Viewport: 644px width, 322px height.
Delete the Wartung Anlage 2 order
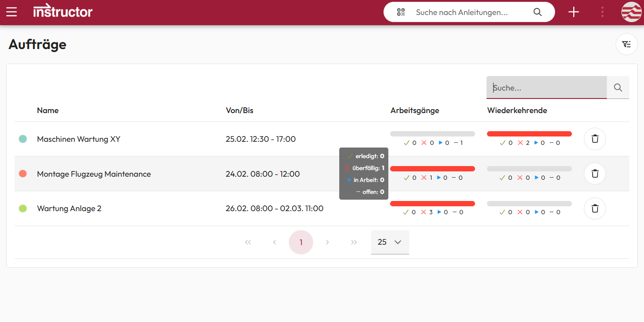tap(595, 208)
